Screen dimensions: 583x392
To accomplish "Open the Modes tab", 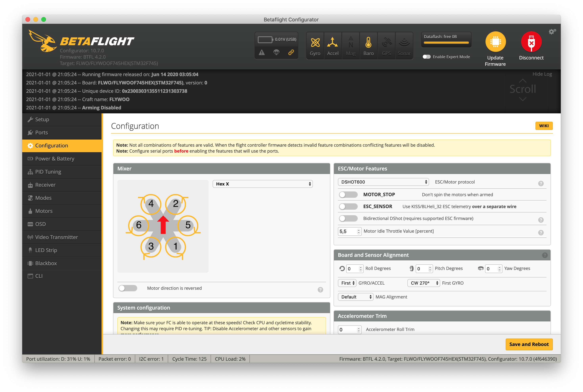I will pyautogui.click(x=62, y=198).
